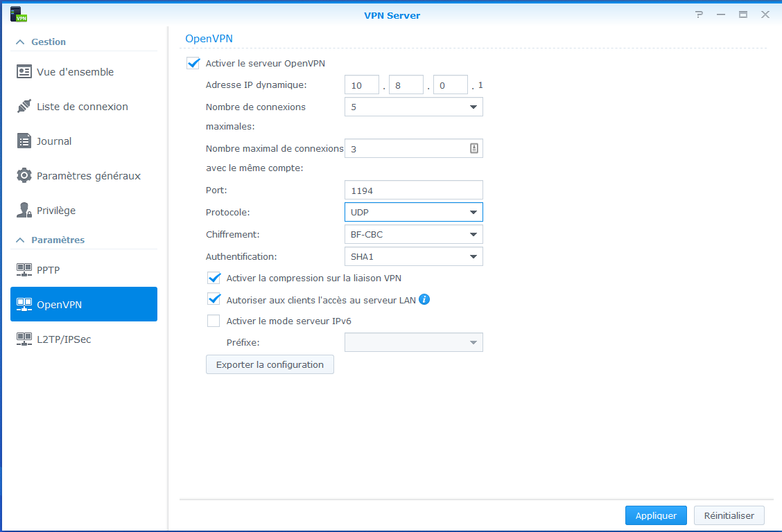Click the OpenVPN page heading
Viewport: 782px width, 532px height.
click(209, 38)
